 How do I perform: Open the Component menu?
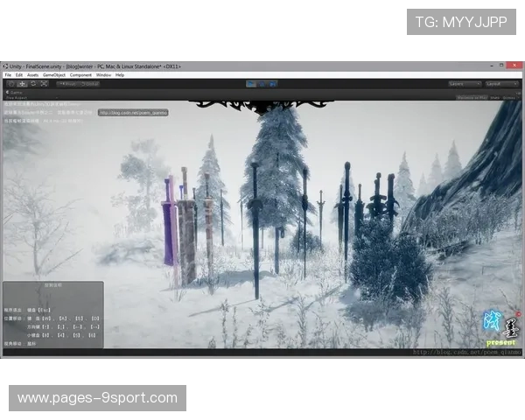[80, 75]
